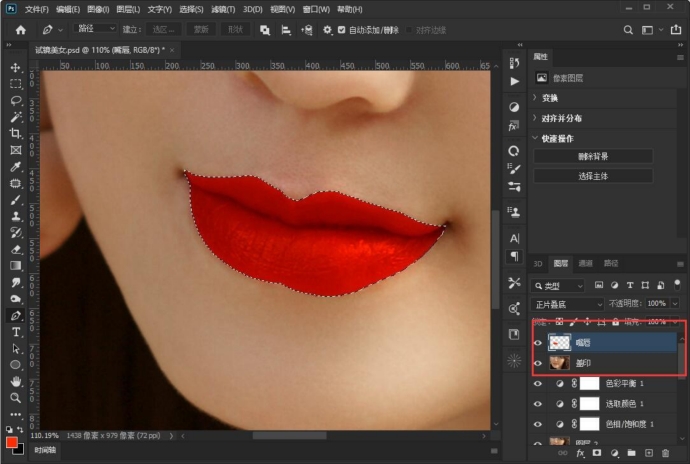Select the Eraser tool
This screenshot has height=464, width=690.
pyautogui.click(x=16, y=250)
